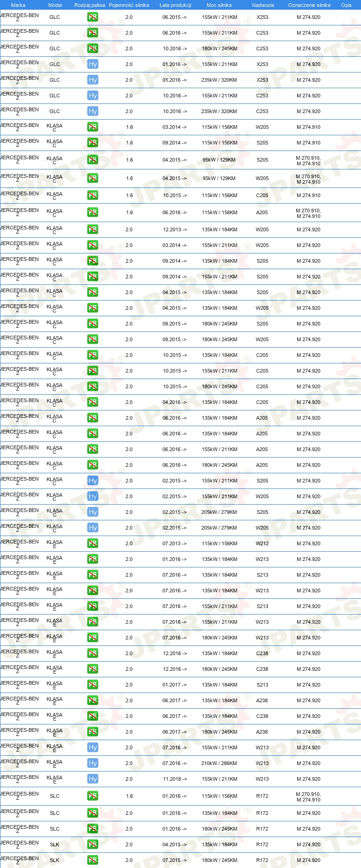Image resolution: width=361 pixels, height=868 pixels.
Task: Click petrol icon for SLC 2.0 135kW/184KM row
Action: tap(92, 814)
